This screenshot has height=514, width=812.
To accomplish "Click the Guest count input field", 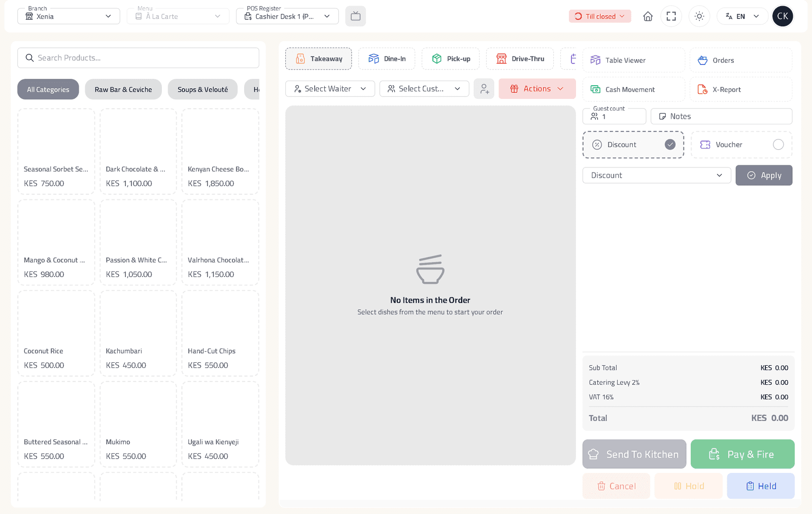I will click(614, 116).
